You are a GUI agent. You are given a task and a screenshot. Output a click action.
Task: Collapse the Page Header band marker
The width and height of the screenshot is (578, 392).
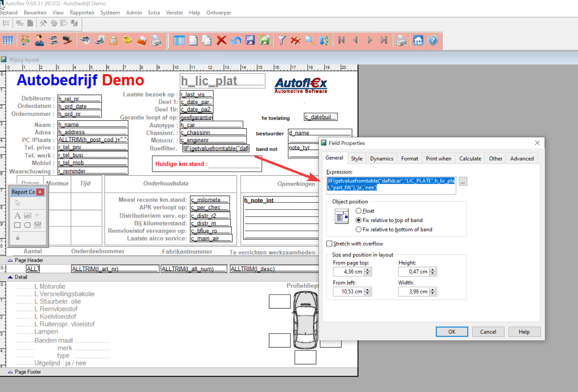(10, 260)
